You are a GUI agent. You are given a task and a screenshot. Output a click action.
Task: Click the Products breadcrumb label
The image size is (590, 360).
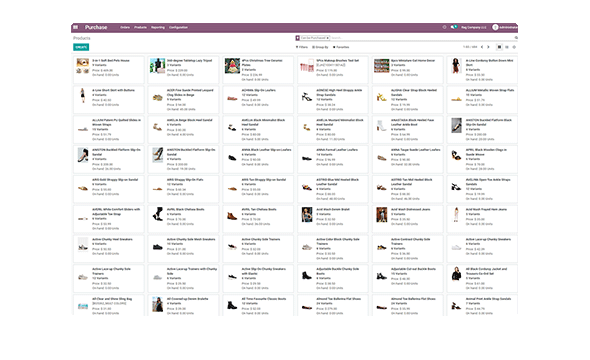pos(82,38)
